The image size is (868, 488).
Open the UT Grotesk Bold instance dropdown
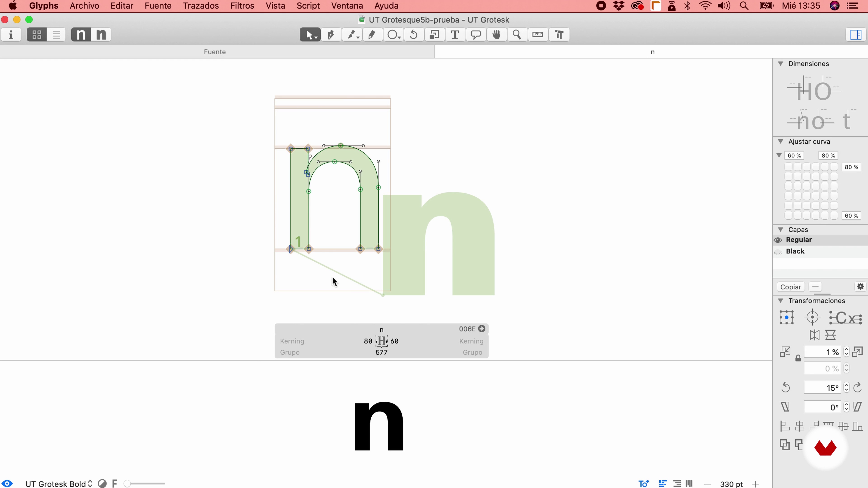[x=59, y=484]
